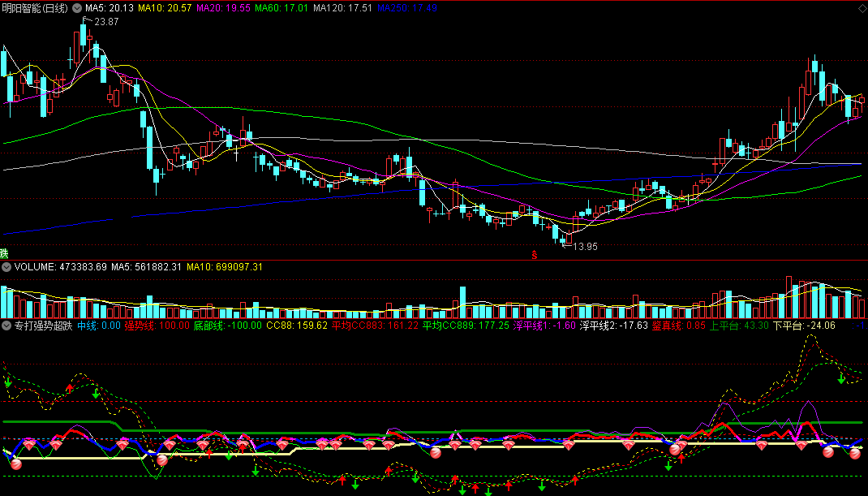Select the MA5: 20.13 label

[x=110, y=8]
